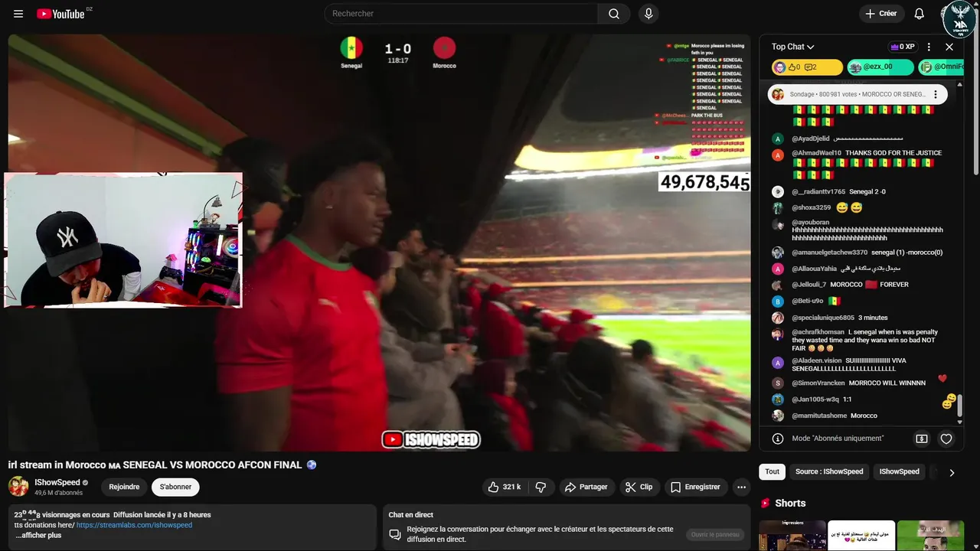Open the streamlabs.com/ishowspeed donation link

tap(134, 525)
